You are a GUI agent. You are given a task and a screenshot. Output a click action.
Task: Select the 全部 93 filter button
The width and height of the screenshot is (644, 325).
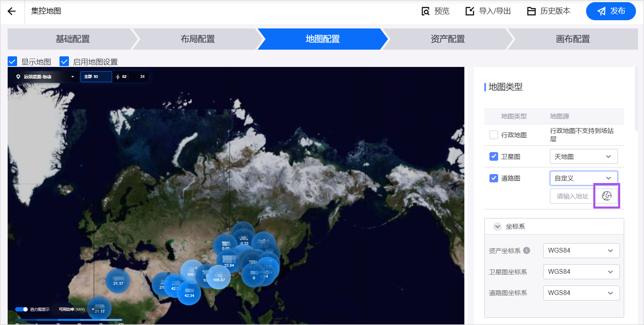click(x=96, y=77)
